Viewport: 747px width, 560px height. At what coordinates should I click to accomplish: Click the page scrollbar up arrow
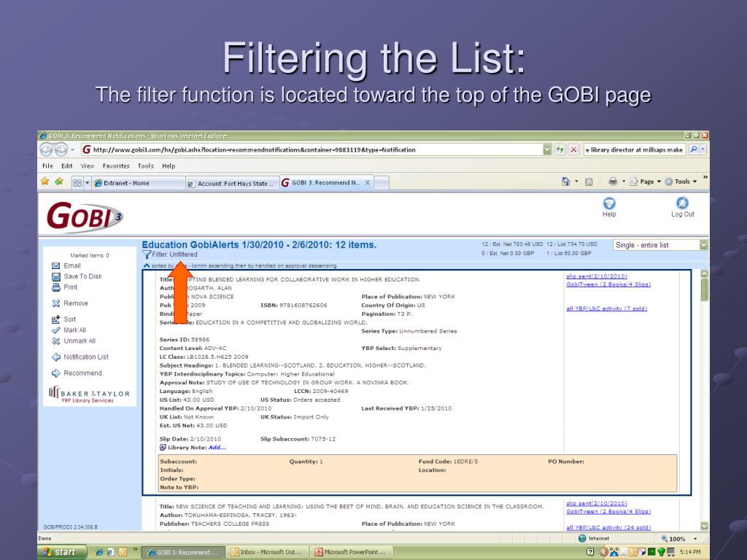[704, 274]
